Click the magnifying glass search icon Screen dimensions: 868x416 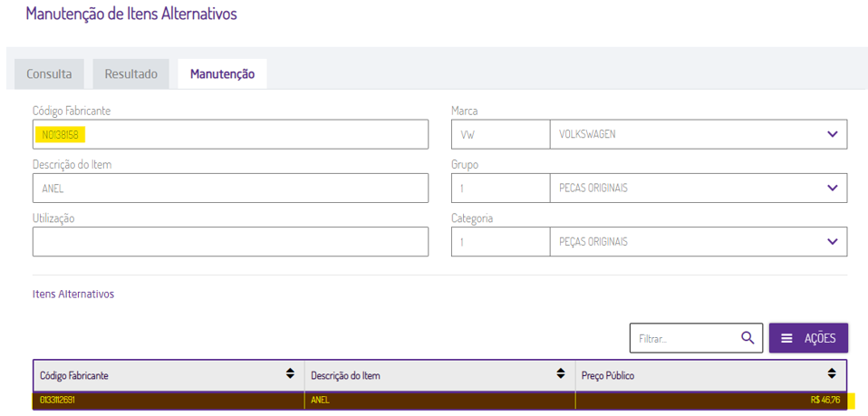747,338
